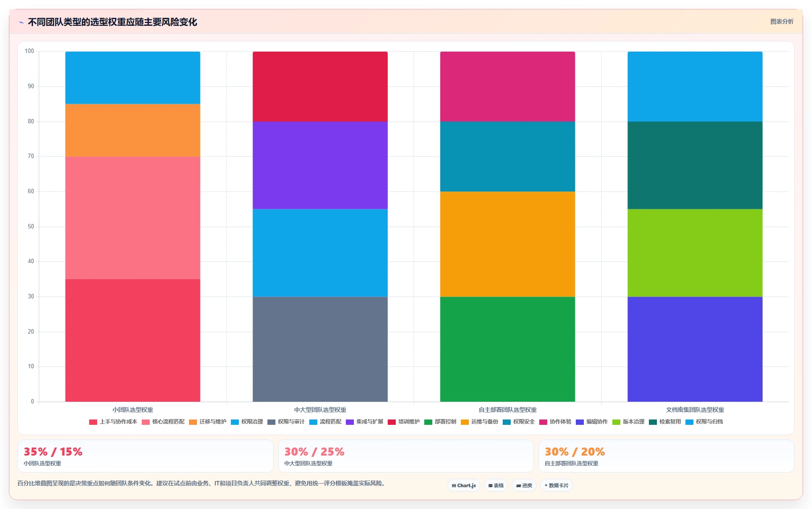Click the blue segment in 中大型团队 bar
This screenshot has height=509, width=812.
coord(320,253)
